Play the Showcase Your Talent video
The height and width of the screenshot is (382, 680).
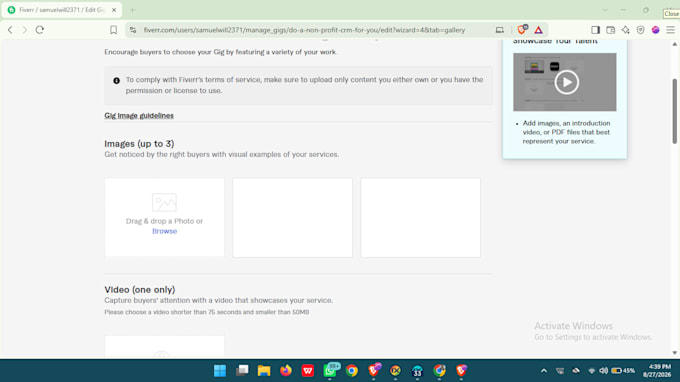566,82
